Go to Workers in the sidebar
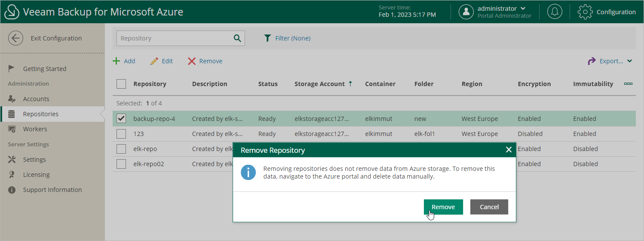 point(35,129)
